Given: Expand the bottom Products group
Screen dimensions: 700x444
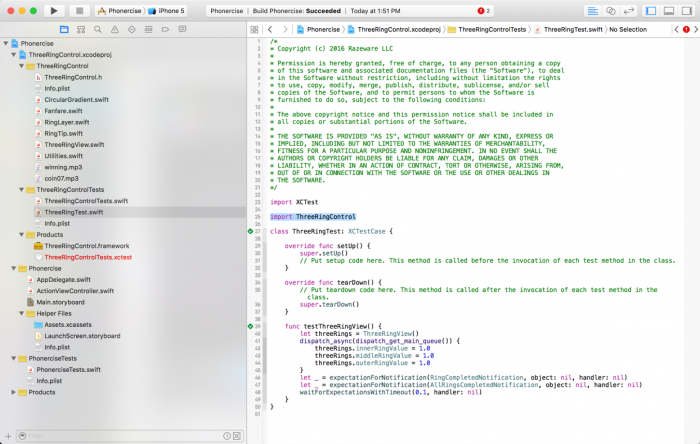Looking at the screenshot, I should [14, 392].
